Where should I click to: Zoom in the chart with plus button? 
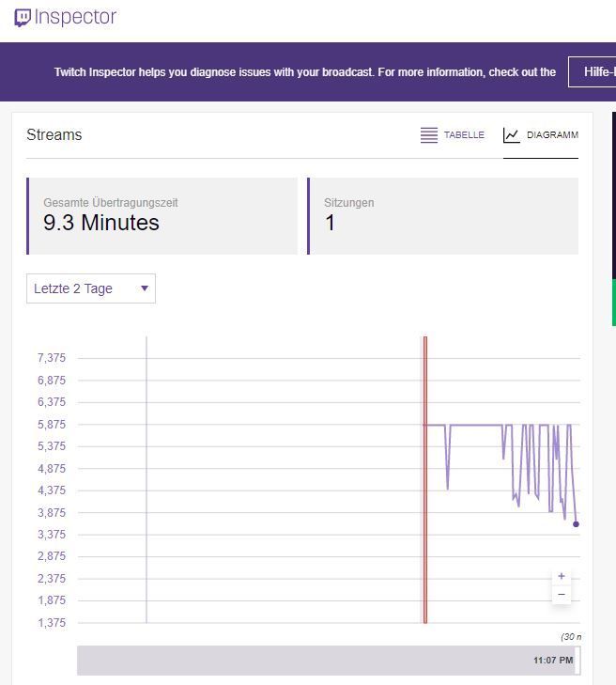(x=562, y=576)
